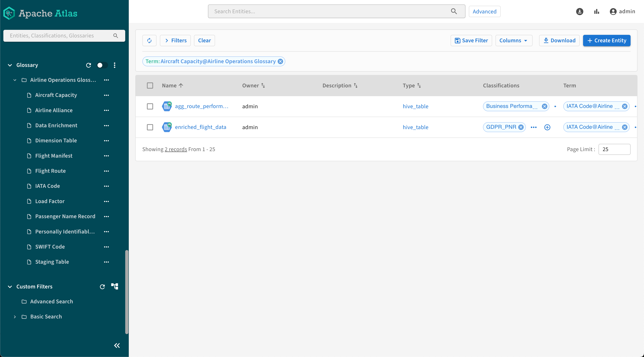Remove the Aircraft Capacity term filter chip
Image resolution: width=644 pixels, height=357 pixels.
280,61
